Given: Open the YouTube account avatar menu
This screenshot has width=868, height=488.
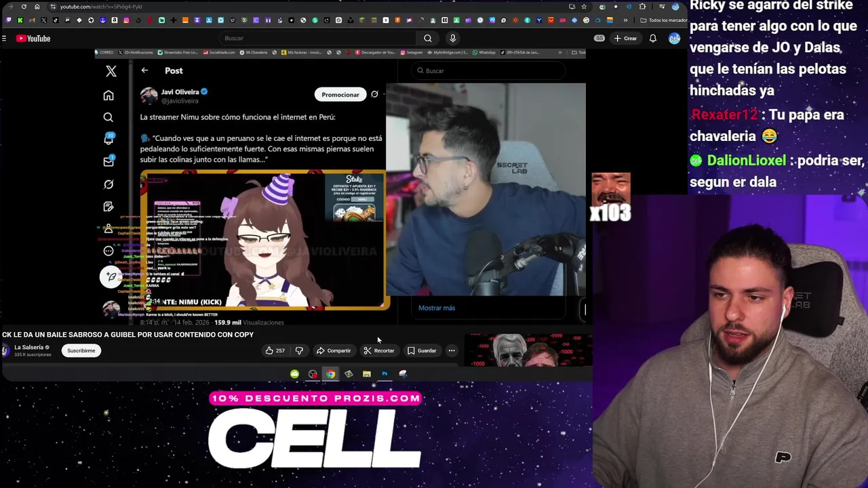Looking at the screenshot, I should click(x=674, y=39).
